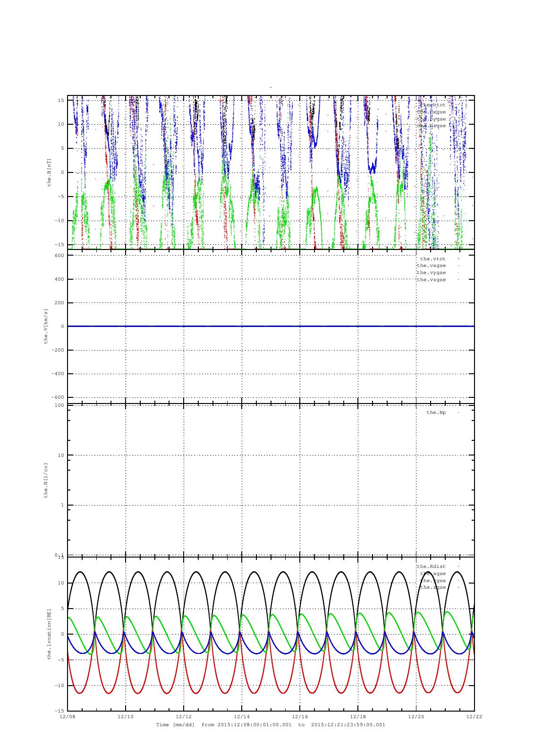Viewport: 534px width, 756px height.
Task: Select the 'the.N[1/cc]' axis title
Action: click(x=46, y=480)
